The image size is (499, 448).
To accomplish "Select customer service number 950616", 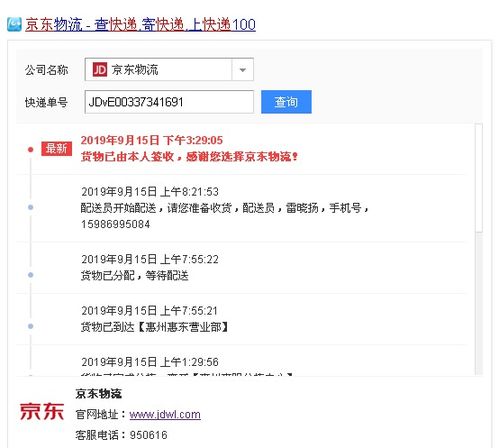I will [x=149, y=435].
